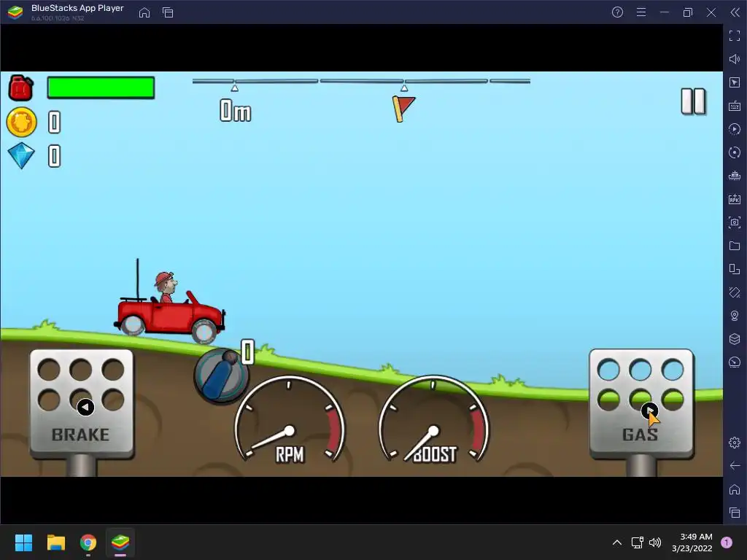Image resolution: width=747 pixels, height=560 pixels.
Task: Click the red fuel can icon
Action: pyautogui.click(x=21, y=87)
